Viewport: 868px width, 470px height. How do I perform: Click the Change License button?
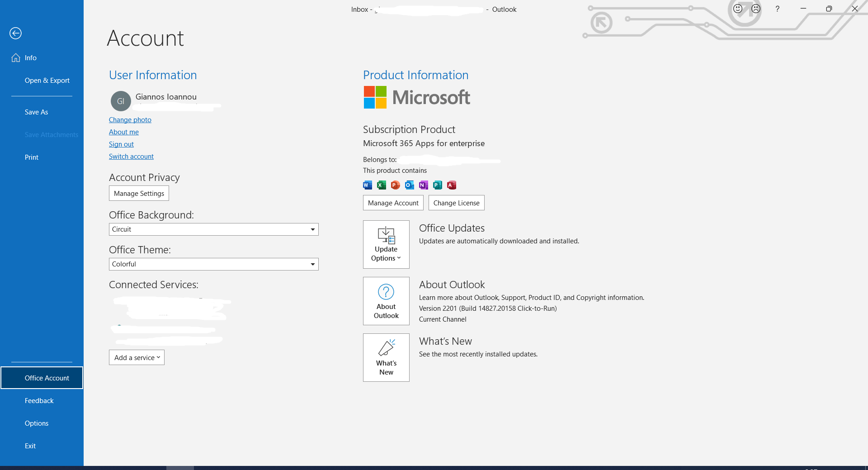pyautogui.click(x=457, y=203)
